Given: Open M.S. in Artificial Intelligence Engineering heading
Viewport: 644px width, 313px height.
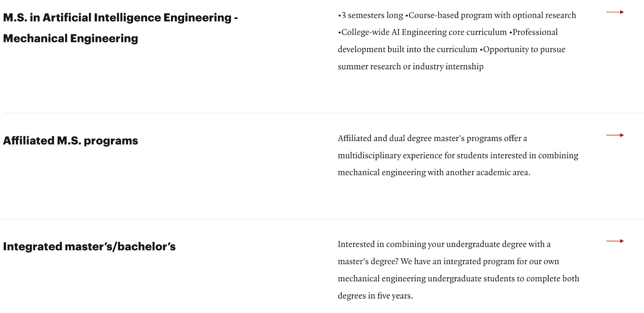Looking at the screenshot, I should pos(120,18).
